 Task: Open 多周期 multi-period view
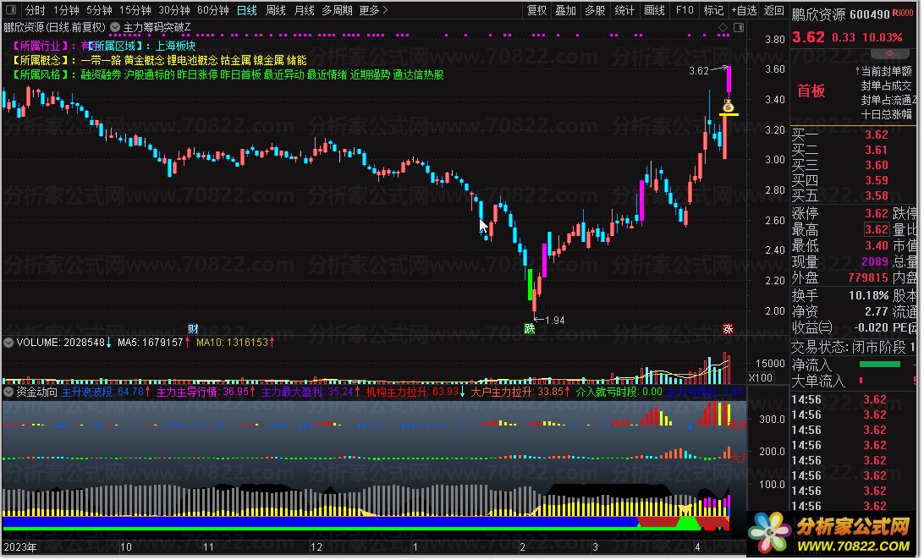click(x=337, y=10)
